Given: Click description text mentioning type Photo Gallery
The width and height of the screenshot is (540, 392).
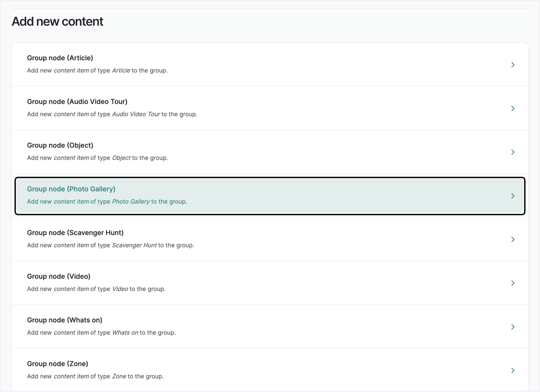Looking at the screenshot, I should pos(107,201).
